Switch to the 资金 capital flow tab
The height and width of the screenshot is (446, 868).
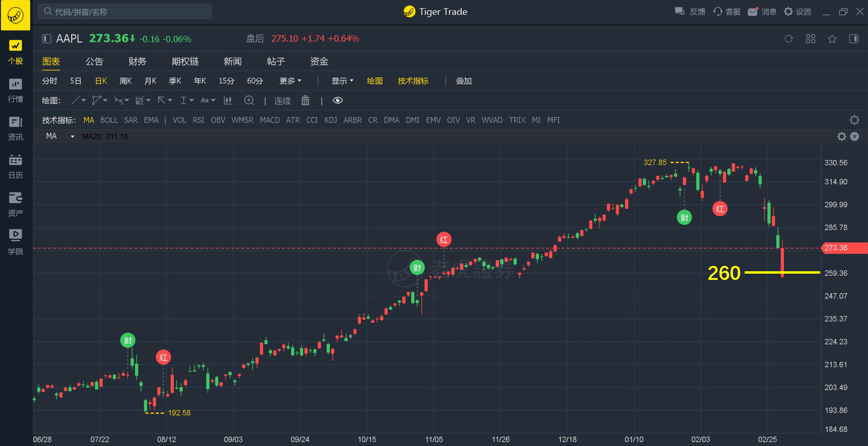click(x=319, y=61)
